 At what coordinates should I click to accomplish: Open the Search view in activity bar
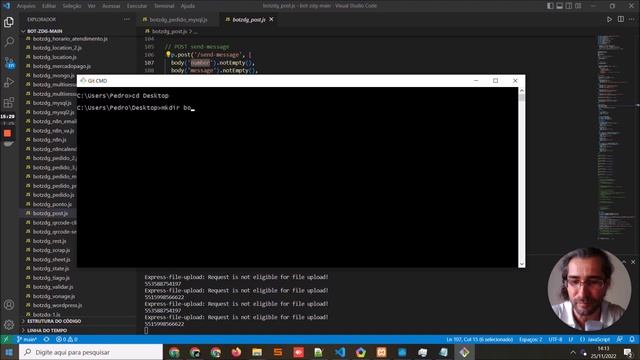[9, 42]
